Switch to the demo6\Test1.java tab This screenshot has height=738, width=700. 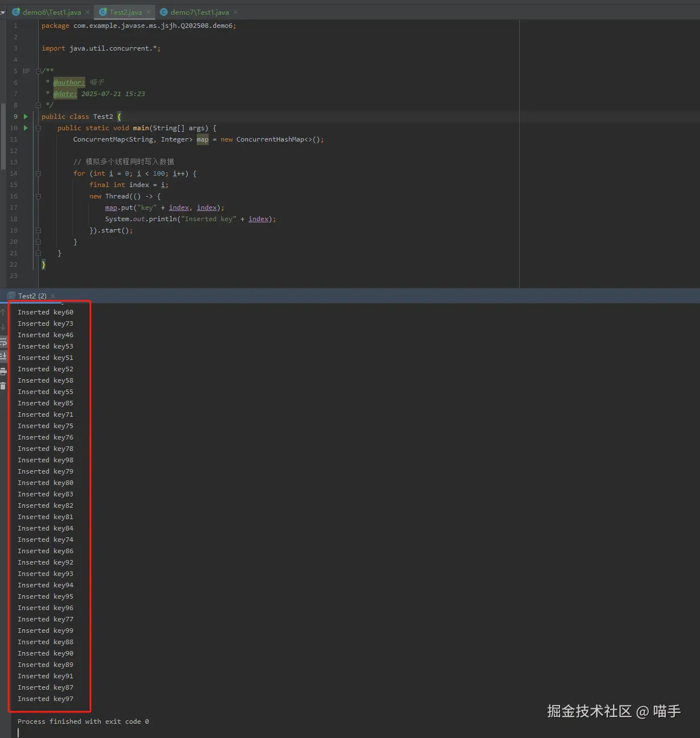point(52,12)
